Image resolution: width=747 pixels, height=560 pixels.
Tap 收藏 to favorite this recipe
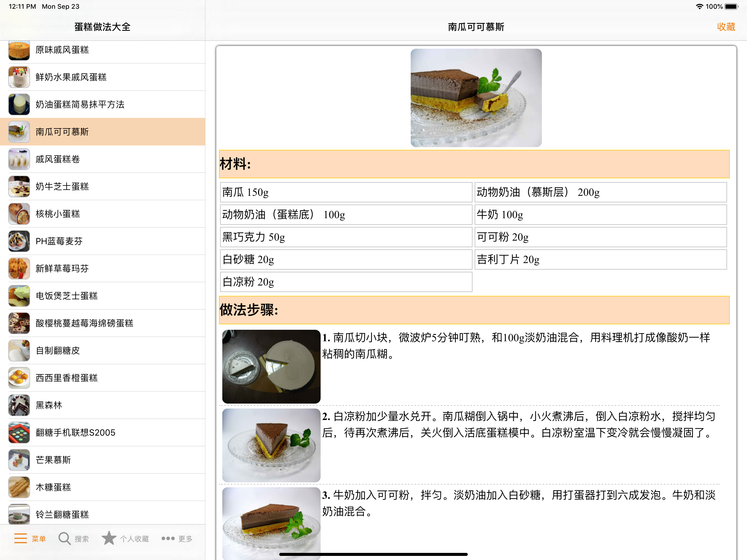[726, 27]
